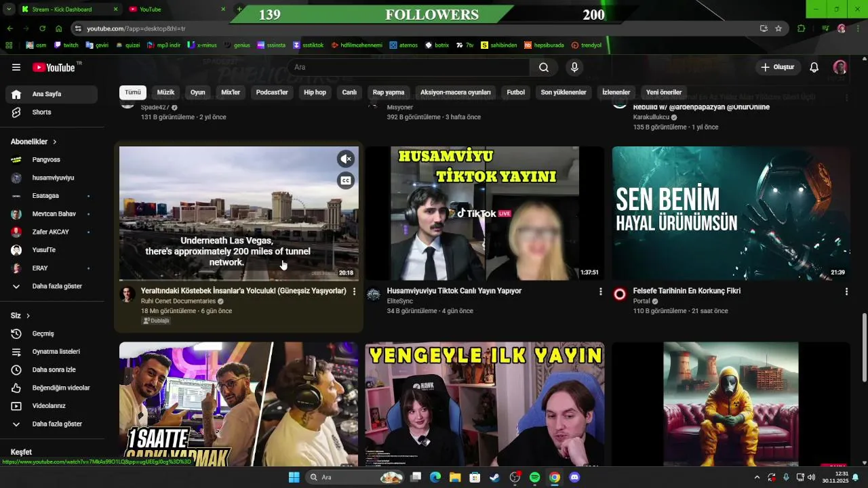The image size is (868, 488).
Task: Open Beğendiğim videolar liked videos
Action: (x=52, y=388)
